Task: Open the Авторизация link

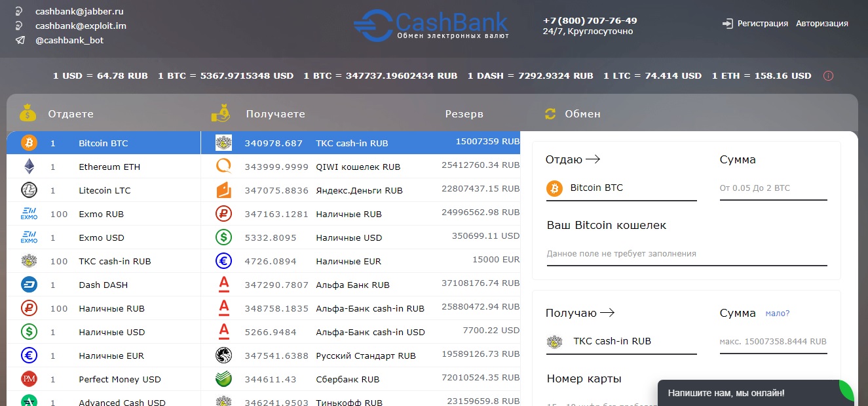Action: click(822, 24)
